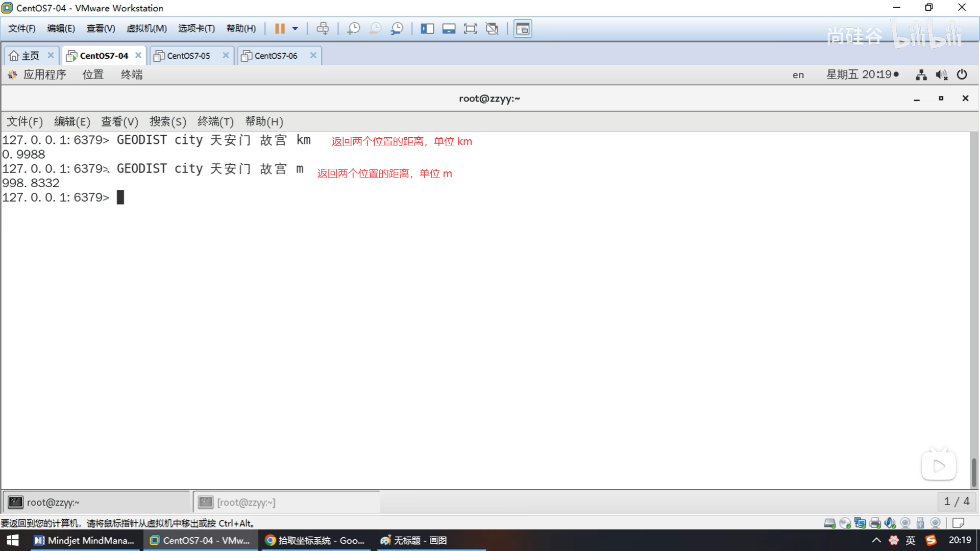Switch to the CentOS7-05 tab
Image resolution: width=980 pixels, height=551 pixels.
click(188, 56)
